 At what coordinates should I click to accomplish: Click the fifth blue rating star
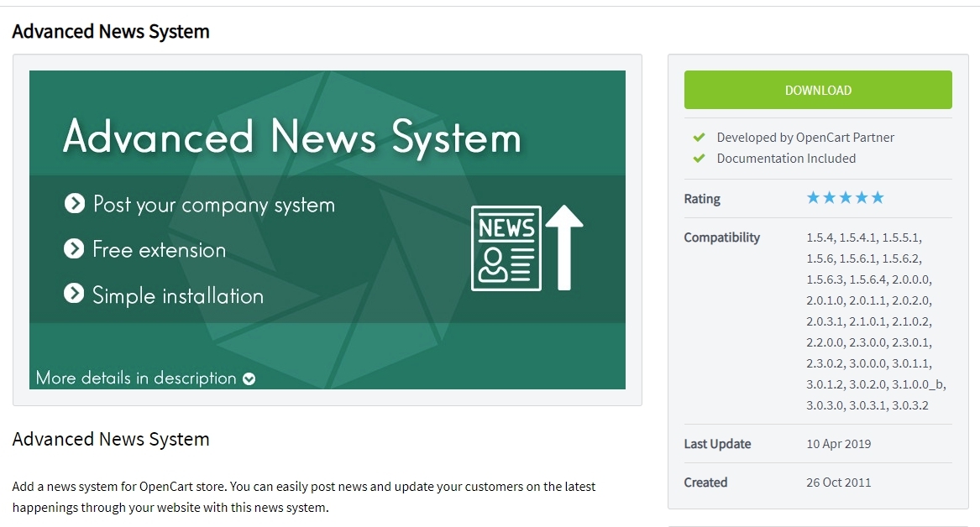878,198
